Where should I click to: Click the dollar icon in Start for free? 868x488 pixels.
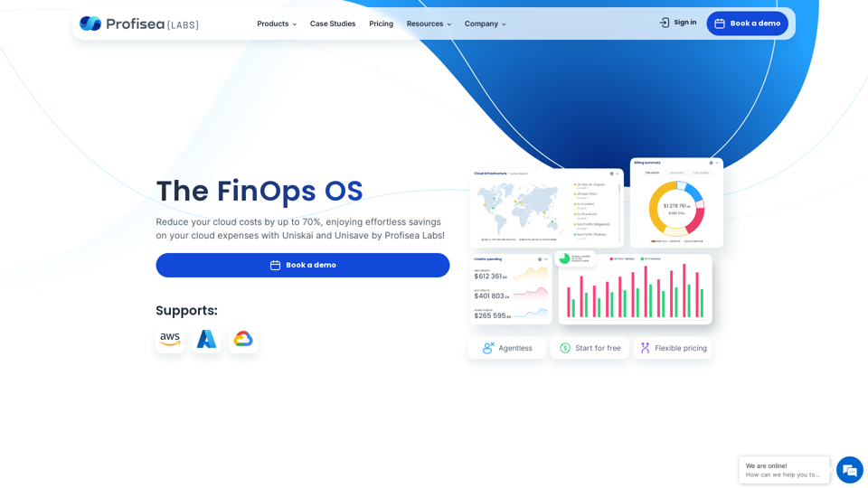(565, 348)
